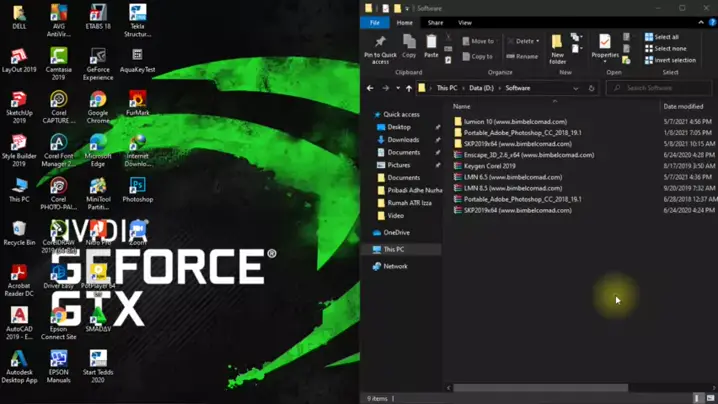
Task: Choose Select all in the ribbon
Action: click(666, 37)
